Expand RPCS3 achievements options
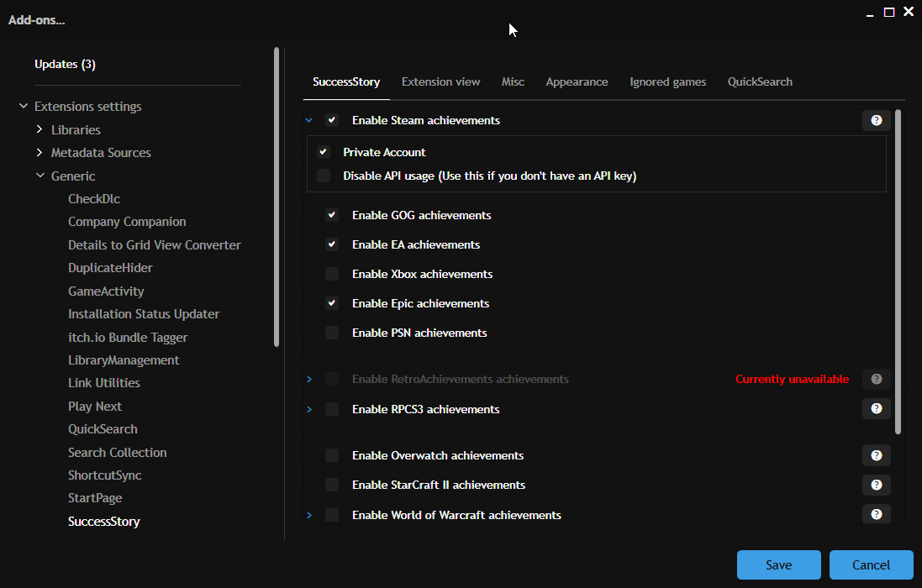This screenshot has width=922, height=588. pos(308,408)
